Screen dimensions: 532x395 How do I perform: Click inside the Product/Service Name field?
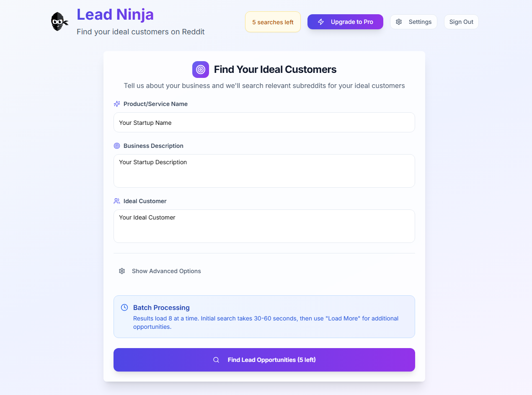click(264, 122)
